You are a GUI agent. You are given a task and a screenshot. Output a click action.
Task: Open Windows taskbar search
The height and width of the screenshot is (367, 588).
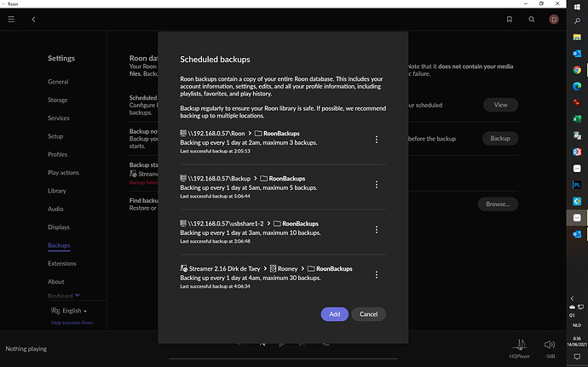[577, 21]
